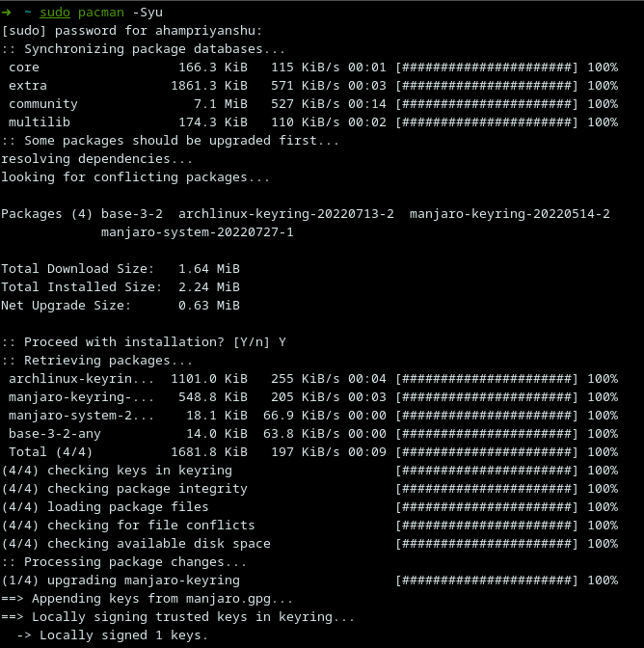
Task: Click the 'base-3-2' package name
Action: point(132,214)
